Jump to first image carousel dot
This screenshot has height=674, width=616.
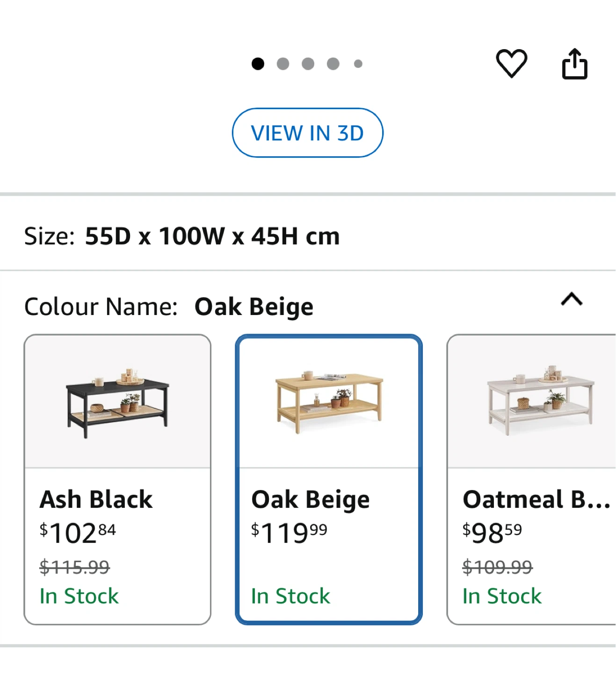click(x=258, y=64)
